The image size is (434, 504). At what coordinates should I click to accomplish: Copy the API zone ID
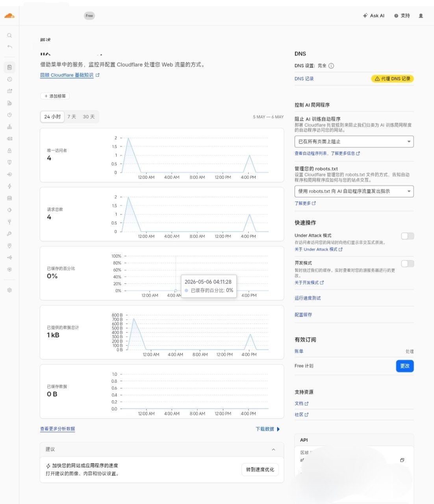[402, 460]
